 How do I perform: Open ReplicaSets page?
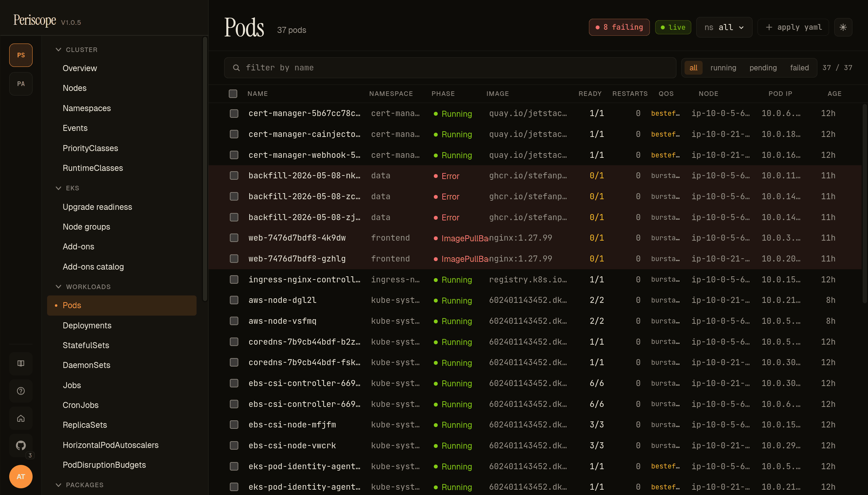85,425
